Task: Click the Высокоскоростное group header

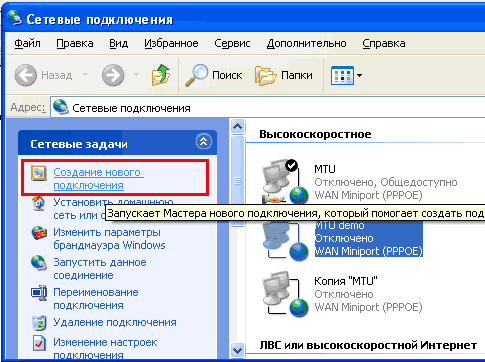Action: [x=315, y=134]
